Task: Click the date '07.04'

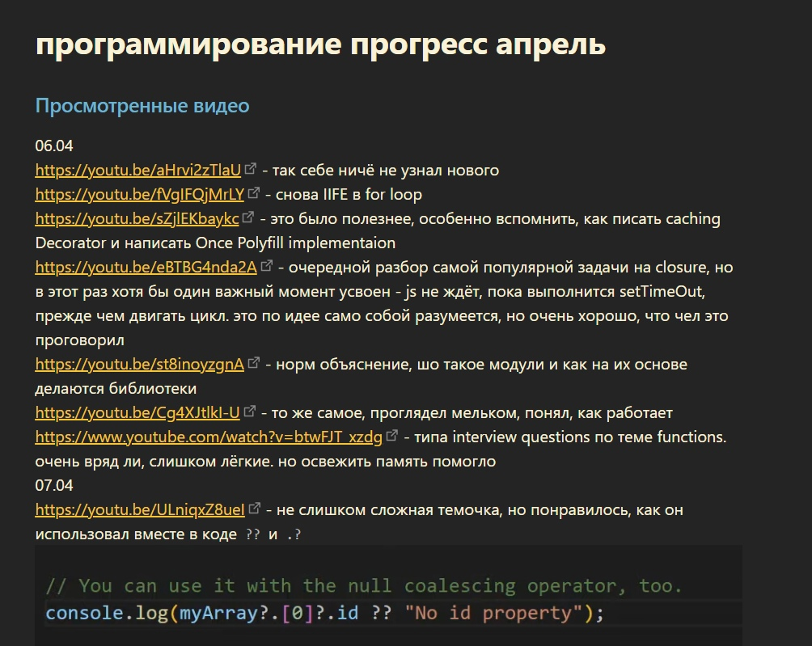Action: point(54,486)
